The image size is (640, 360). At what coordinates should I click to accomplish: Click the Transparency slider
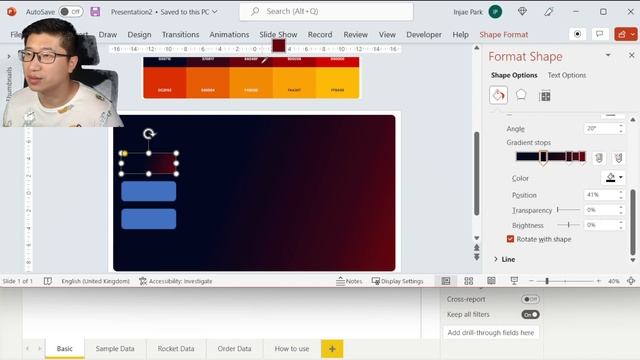coord(568,210)
